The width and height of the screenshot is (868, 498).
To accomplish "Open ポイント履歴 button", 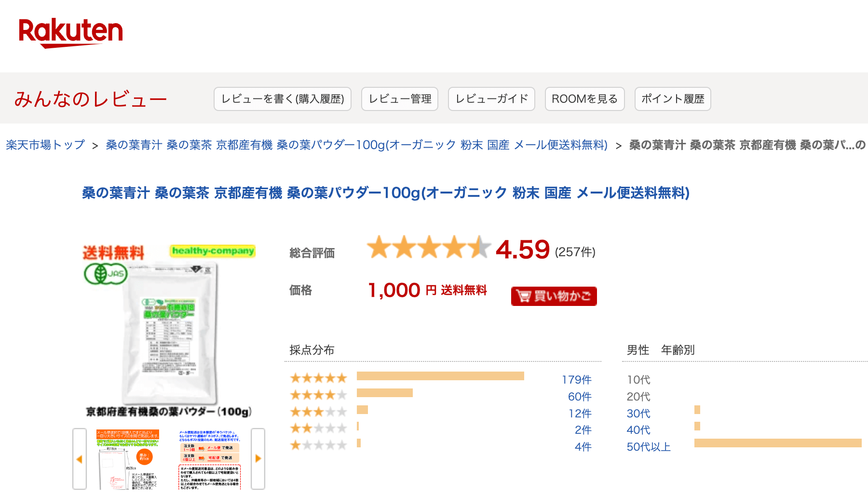I will pos(673,99).
